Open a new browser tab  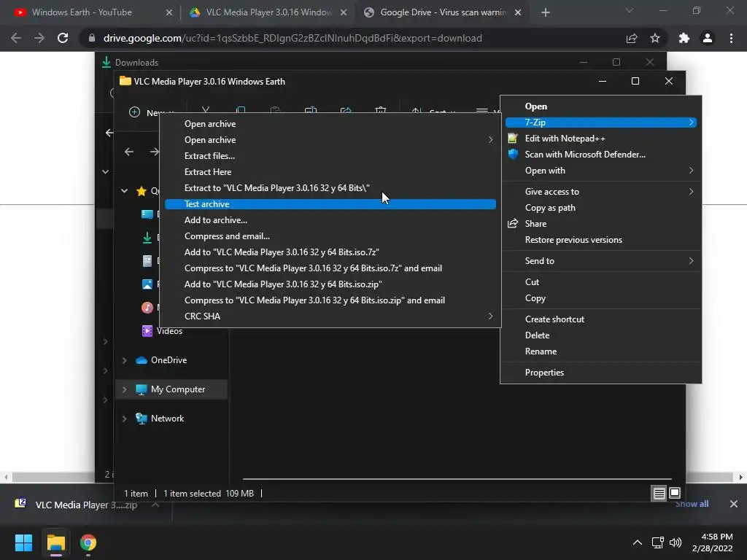pos(546,12)
